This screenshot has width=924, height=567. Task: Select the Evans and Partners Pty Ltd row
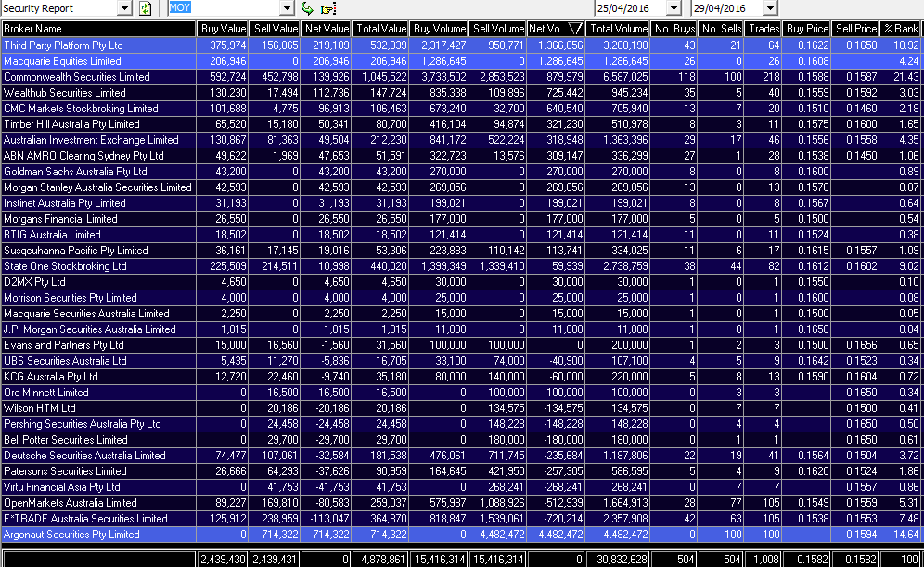coord(461,345)
